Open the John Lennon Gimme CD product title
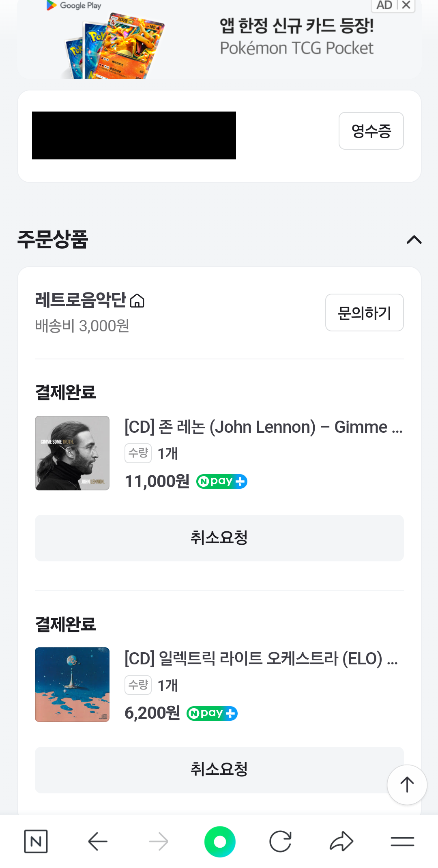438x868 pixels. 263,427
